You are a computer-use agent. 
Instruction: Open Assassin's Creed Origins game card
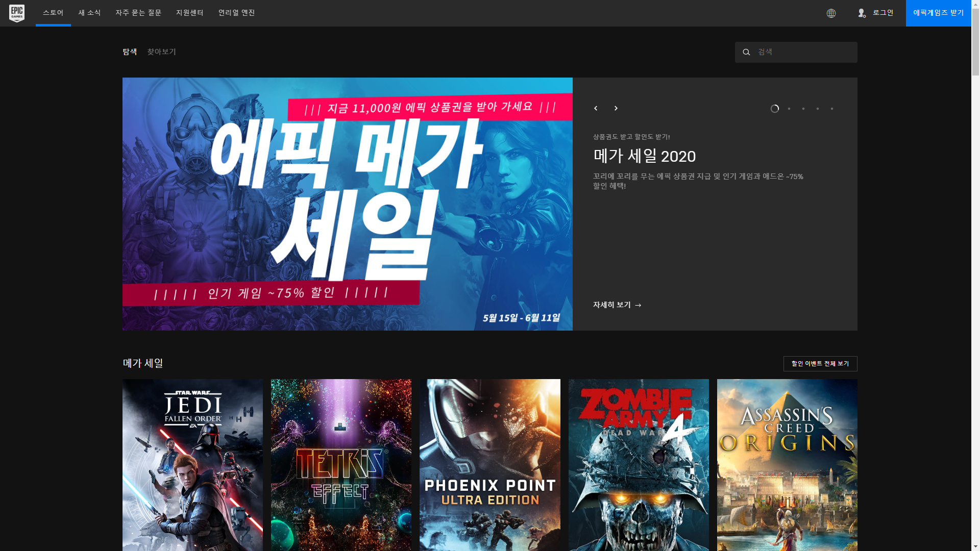(x=787, y=465)
